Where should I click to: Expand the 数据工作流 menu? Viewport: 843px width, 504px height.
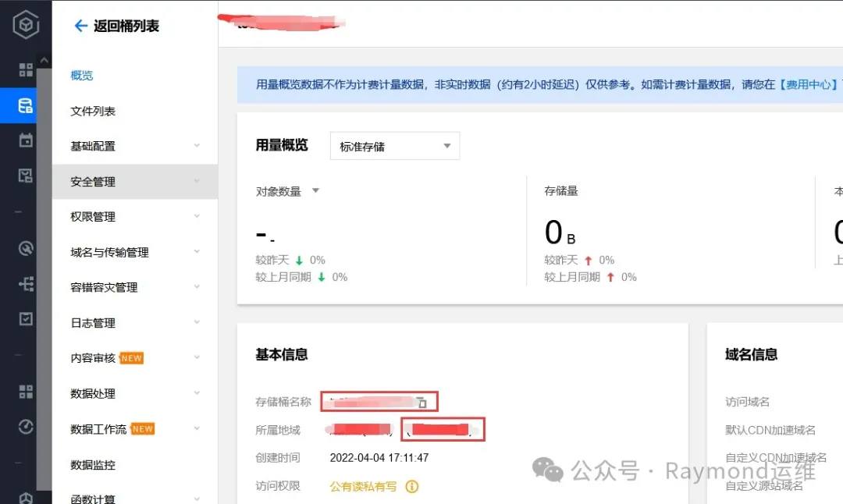click(x=135, y=429)
